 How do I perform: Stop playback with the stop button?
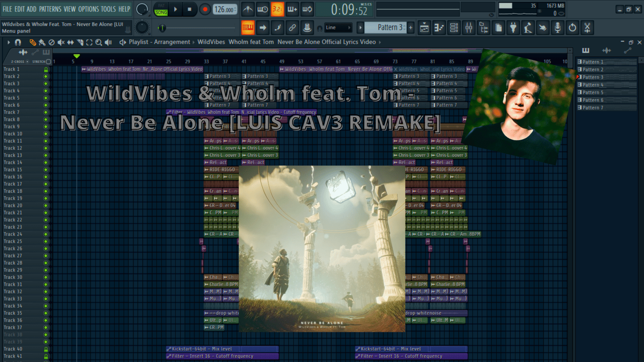click(189, 9)
